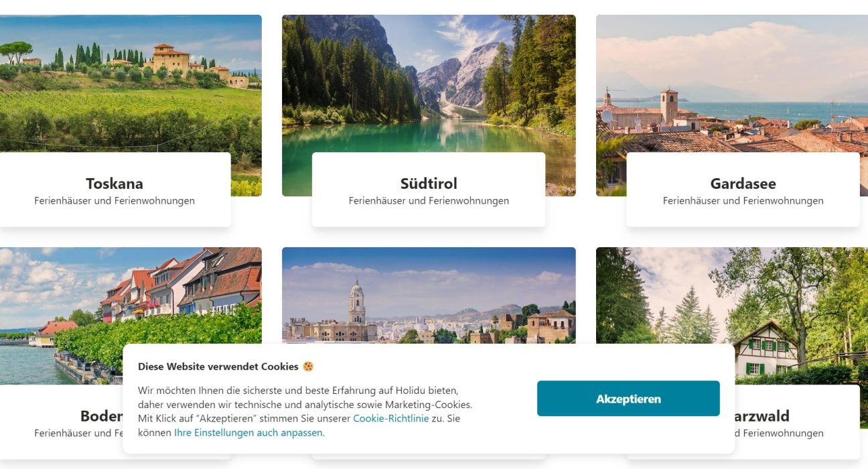Accept cookies with the Akzeptieren button
The width and height of the screenshot is (868, 469).
628,399
